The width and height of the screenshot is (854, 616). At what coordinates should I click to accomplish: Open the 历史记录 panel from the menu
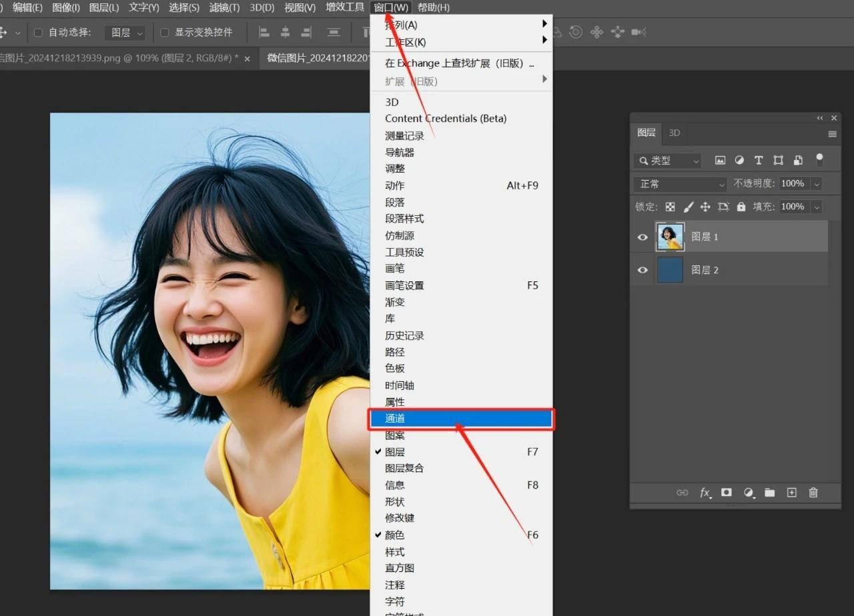(x=404, y=335)
